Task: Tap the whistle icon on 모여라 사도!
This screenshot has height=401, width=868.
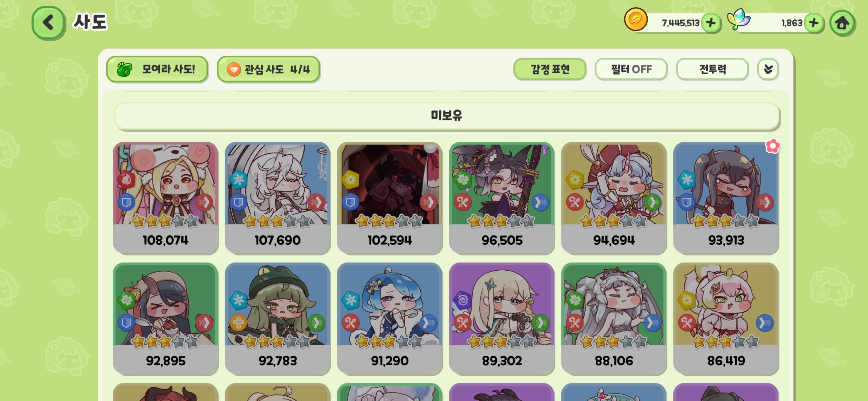Action: point(124,69)
